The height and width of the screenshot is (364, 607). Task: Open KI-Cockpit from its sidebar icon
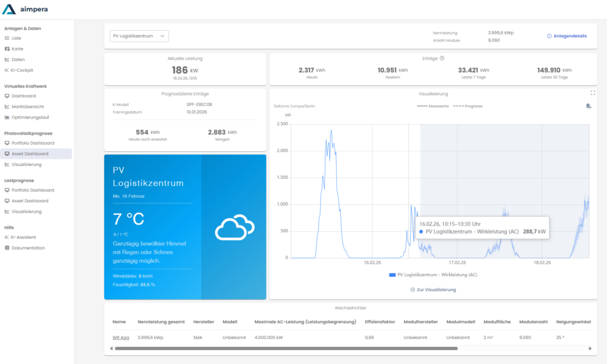coord(7,70)
